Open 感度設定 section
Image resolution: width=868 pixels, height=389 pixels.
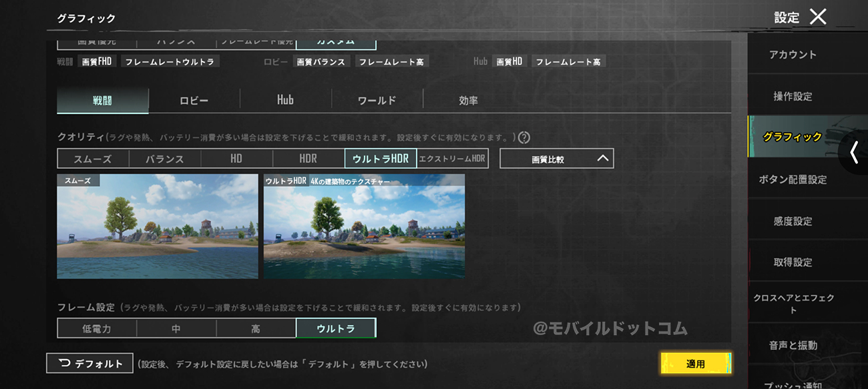coord(793,221)
